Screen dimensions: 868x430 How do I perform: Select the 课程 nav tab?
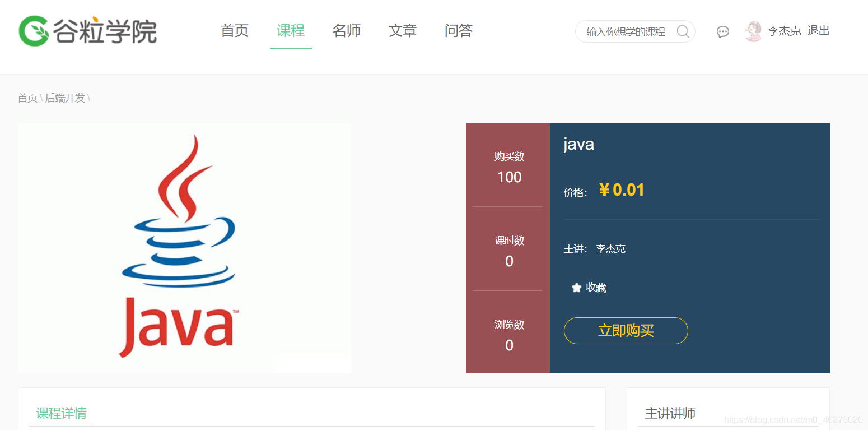click(291, 31)
